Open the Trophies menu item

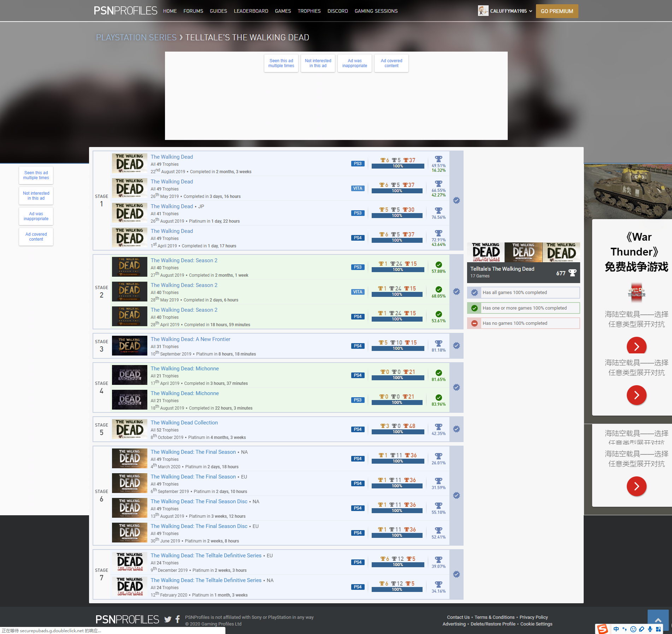[x=309, y=11]
